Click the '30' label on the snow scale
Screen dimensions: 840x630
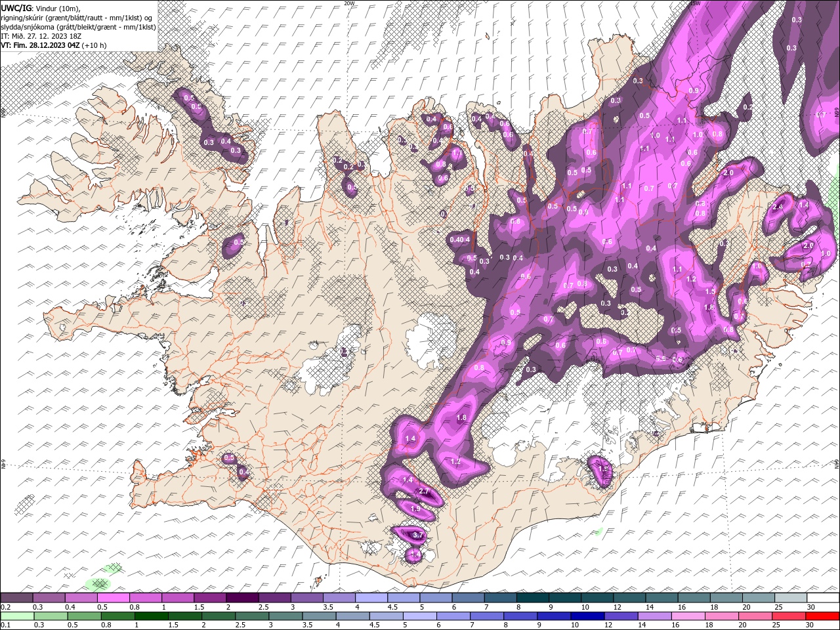811,607
